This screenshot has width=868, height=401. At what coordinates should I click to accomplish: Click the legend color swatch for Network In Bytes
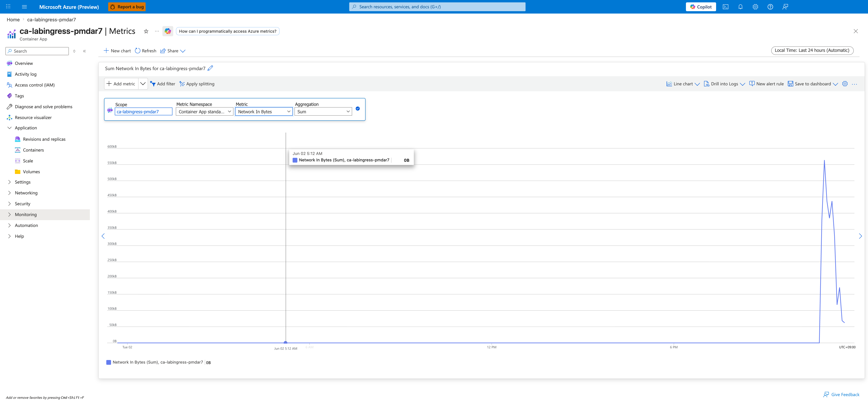click(108, 362)
